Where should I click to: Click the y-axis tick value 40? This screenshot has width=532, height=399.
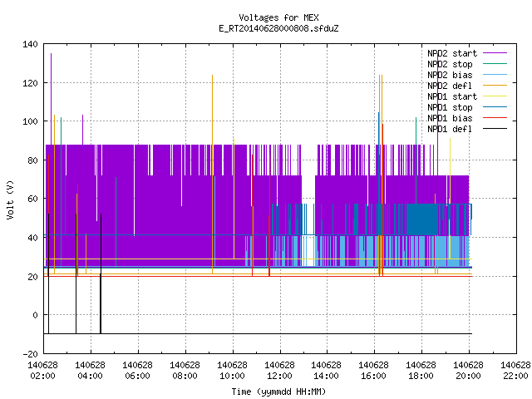click(x=32, y=238)
